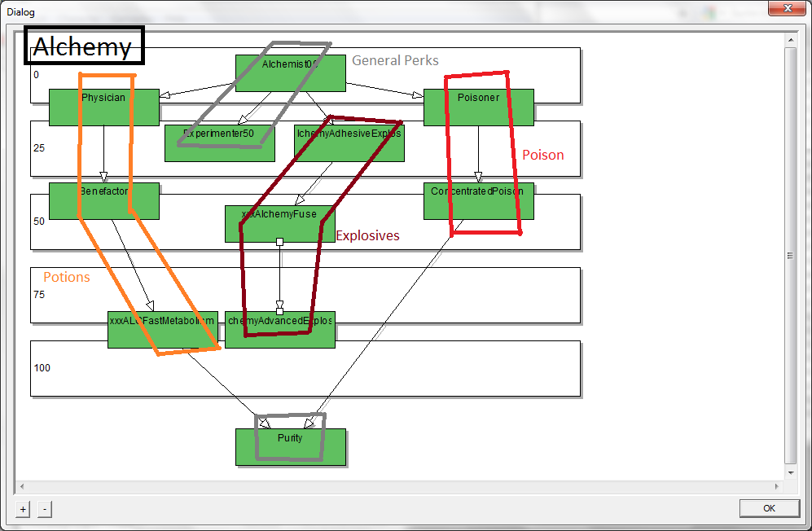Click the vertical scrollbar up arrow
This screenshot has width=812, height=531.
pyautogui.click(x=790, y=38)
